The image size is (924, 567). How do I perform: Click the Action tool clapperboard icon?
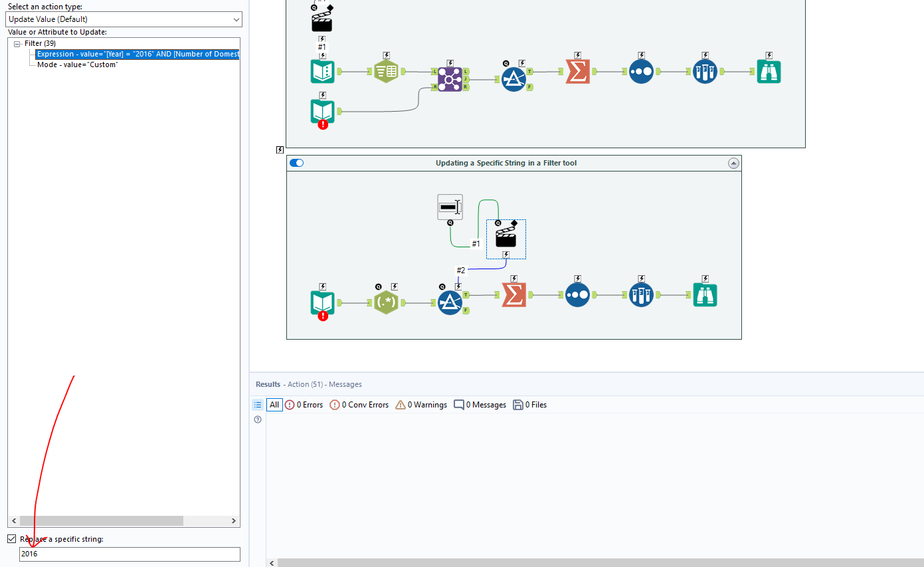click(x=506, y=239)
